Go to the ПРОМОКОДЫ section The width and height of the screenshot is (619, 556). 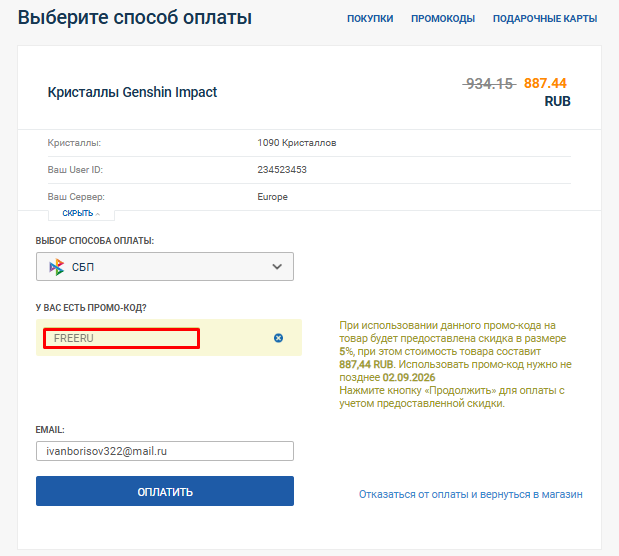pyautogui.click(x=443, y=19)
